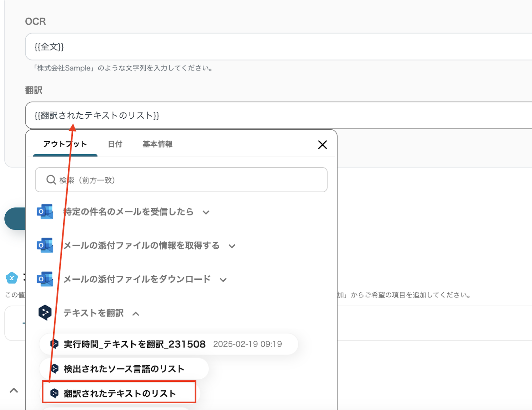Image resolution: width=532 pixels, height=410 pixels.
Task: Collapse the テキストを翻訳 section
Action: pyautogui.click(x=136, y=314)
